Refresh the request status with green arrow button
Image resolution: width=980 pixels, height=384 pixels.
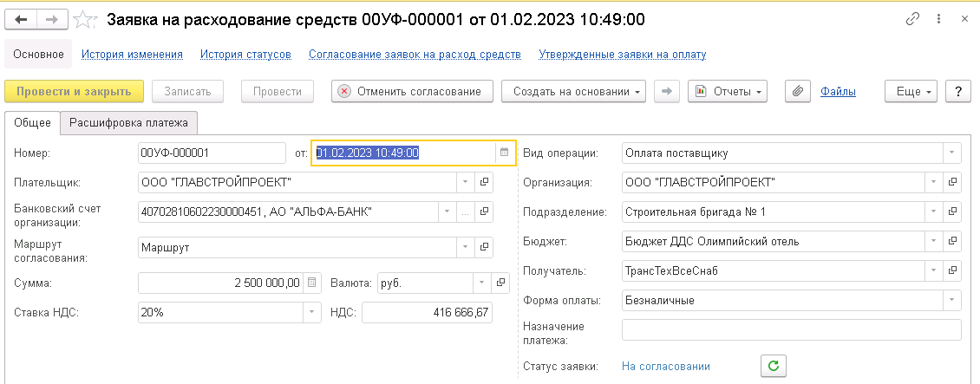pos(773,366)
